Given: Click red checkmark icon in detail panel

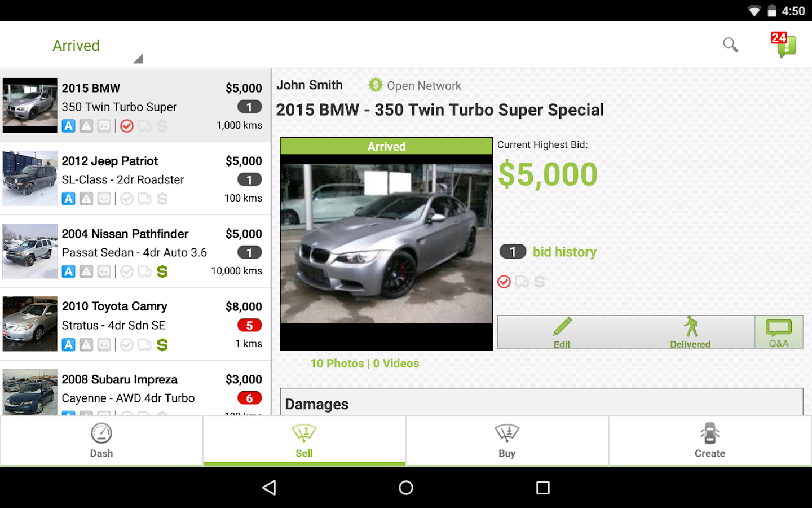Looking at the screenshot, I should coord(504,282).
